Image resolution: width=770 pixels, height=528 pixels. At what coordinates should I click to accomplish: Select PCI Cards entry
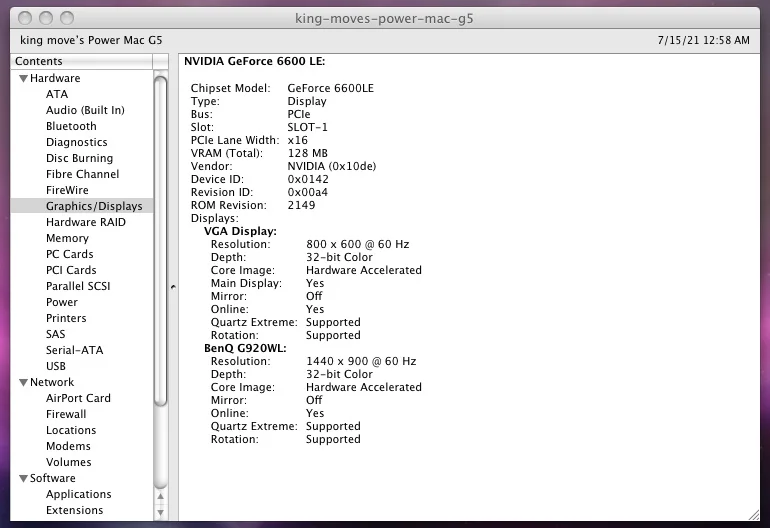coord(71,270)
